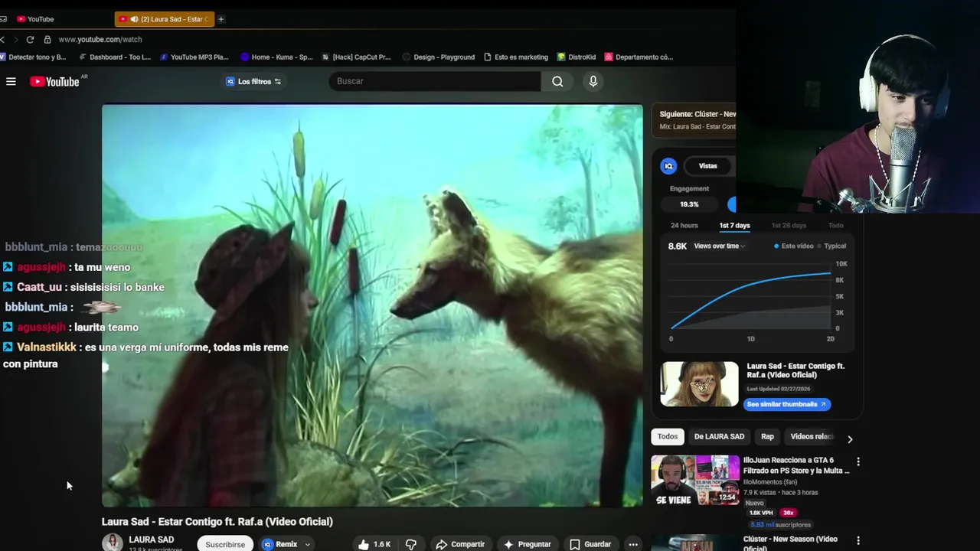
Task: Toggle Los filtros vidIQ filter button
Action: (253, 81)
